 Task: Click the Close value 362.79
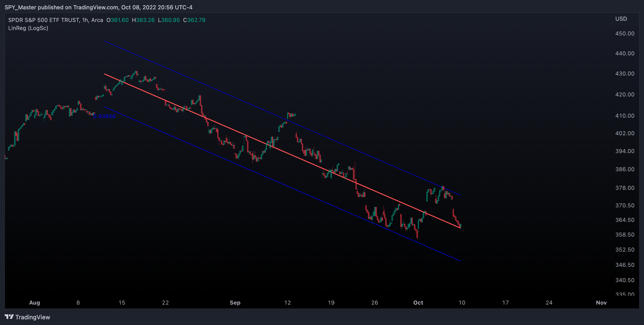pos(196,20)
